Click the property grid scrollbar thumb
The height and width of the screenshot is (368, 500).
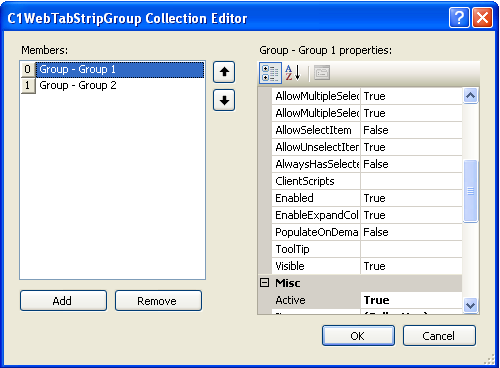470,191
